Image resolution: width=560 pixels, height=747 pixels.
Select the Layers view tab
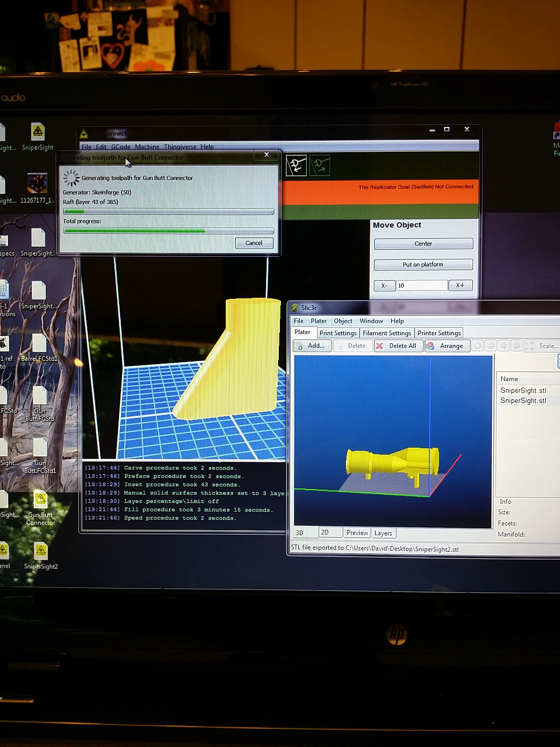coord(383,533)
